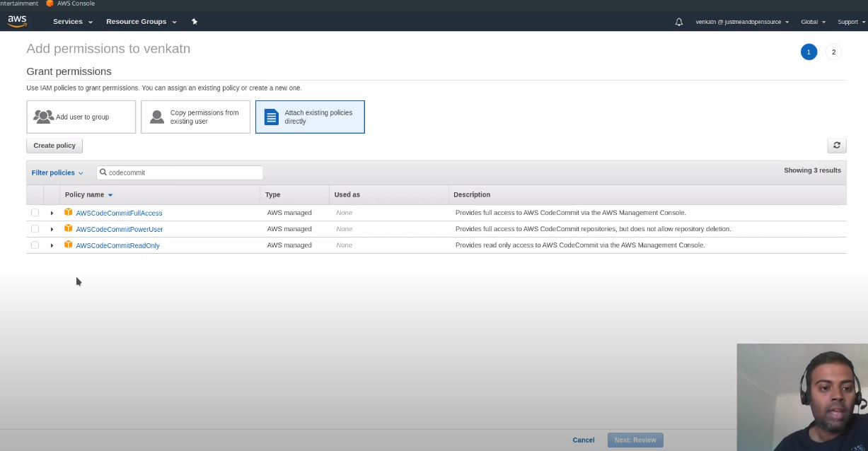The image size is (868, 451).
Task: Click the codecommit policy search field
Action: coord(180,172)
